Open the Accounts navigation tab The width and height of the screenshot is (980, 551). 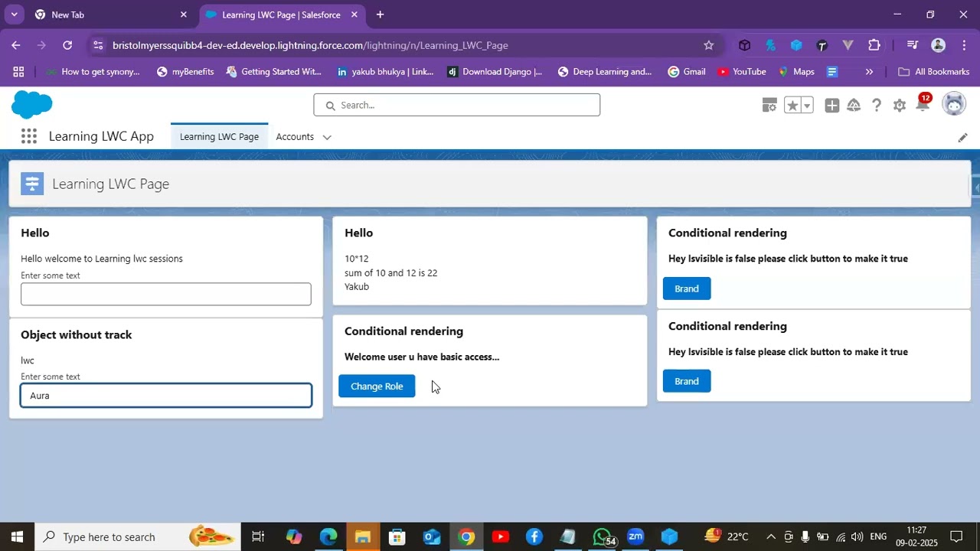[295, 136]
